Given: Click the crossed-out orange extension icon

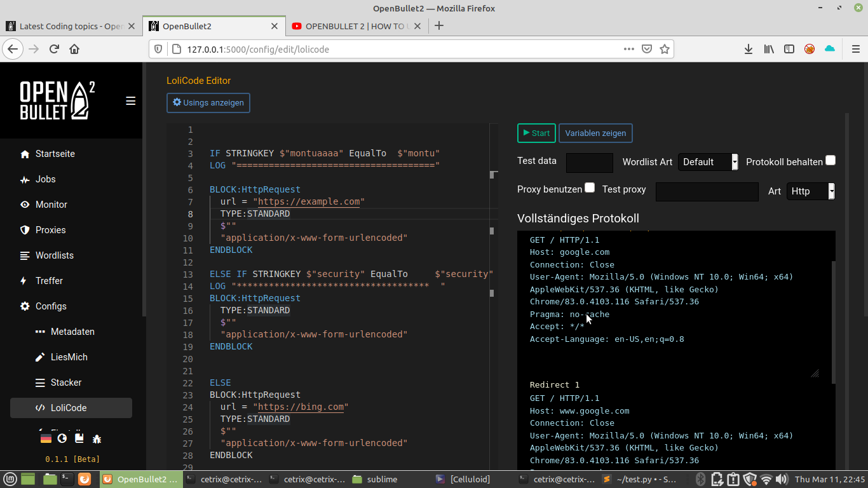Looking at the screenshot, I should click(810, 49).
